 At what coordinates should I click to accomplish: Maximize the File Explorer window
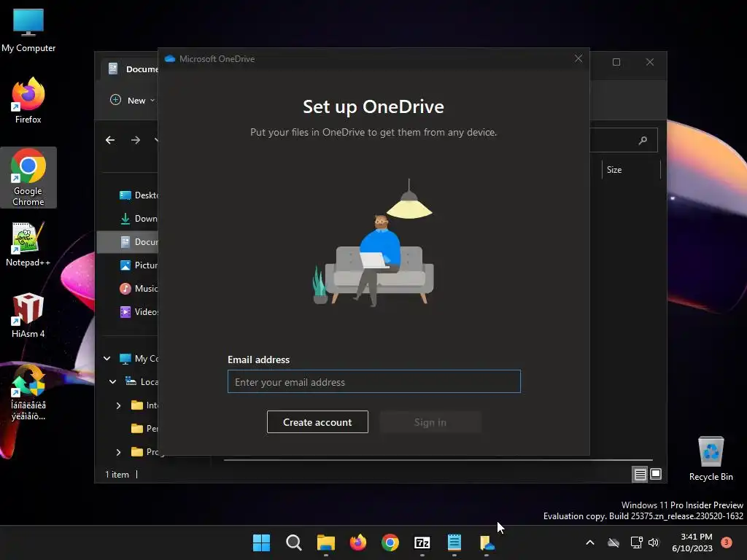tap(616, 62)
